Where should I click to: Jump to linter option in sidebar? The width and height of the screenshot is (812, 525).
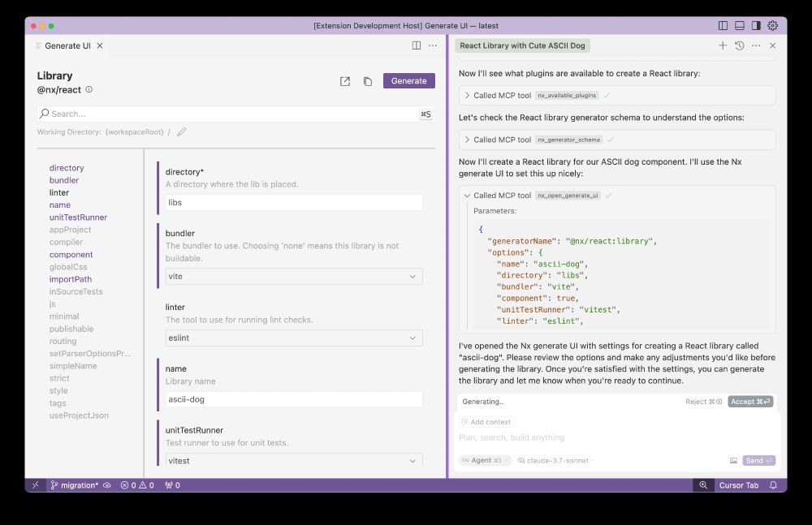tap(59, 192)
